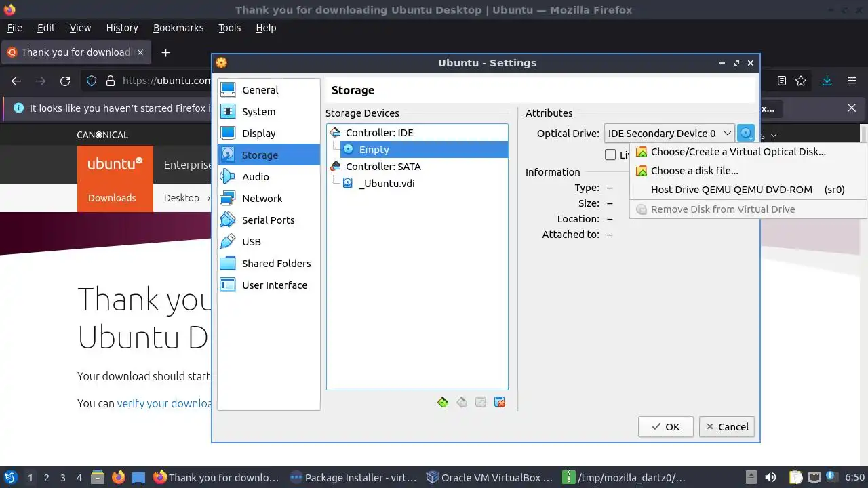Select the Storage settings category
Screen dimensions: 868x488
pyautogui.click(x=269, y=155)
